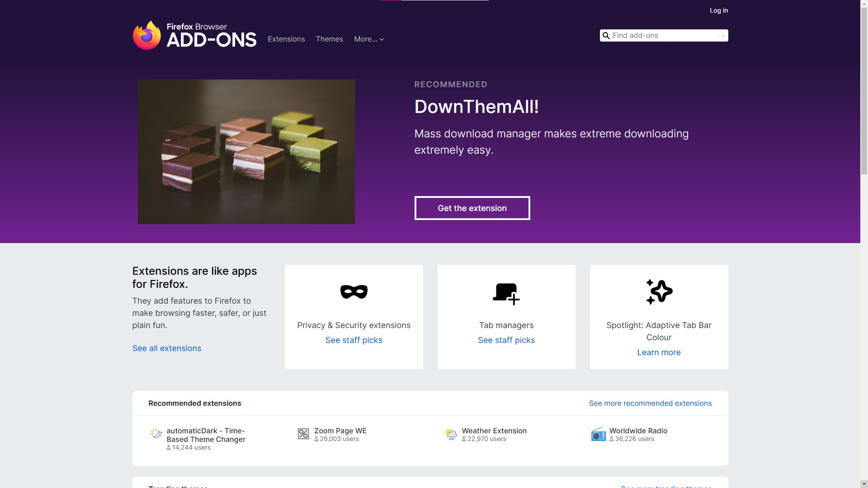Click the Spotlight sparkle stars icon
Viewport: 868px width, 488px height.
659,292
